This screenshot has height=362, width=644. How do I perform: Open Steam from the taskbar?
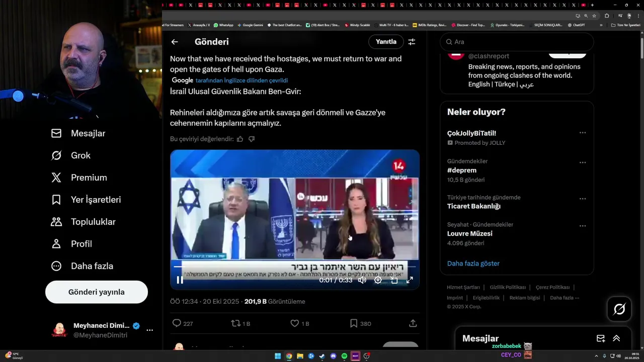pos(322,356)
